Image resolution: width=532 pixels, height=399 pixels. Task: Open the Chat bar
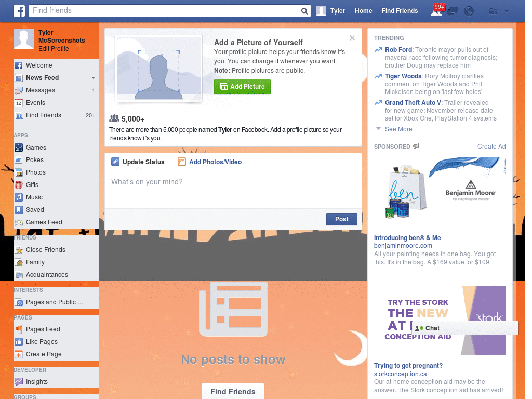(x=465, y=328)
